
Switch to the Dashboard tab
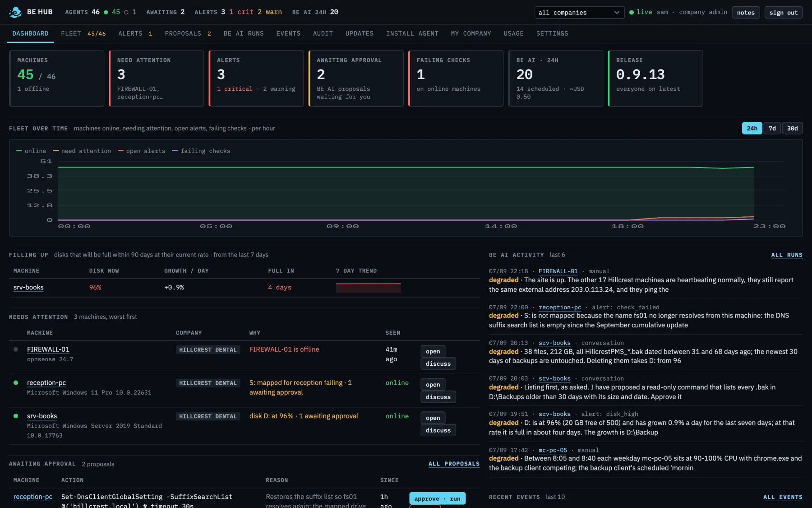click(x=30, y=33)
